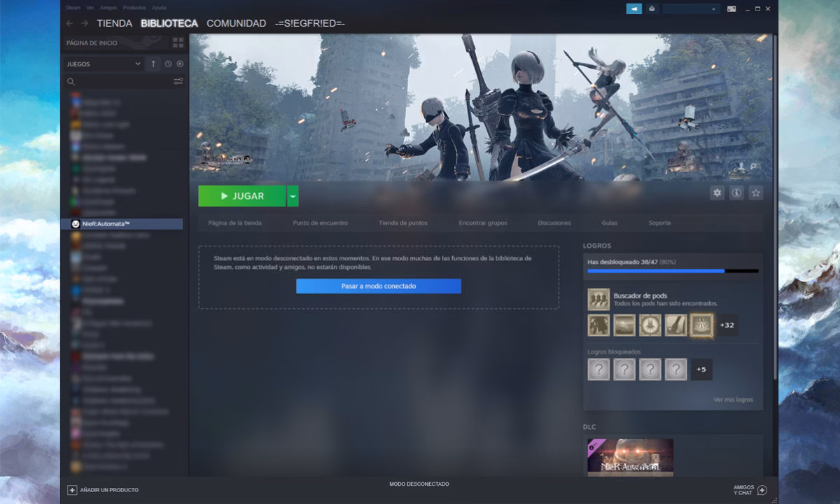Open Amigos y Chat plus icon

[762, 490]
